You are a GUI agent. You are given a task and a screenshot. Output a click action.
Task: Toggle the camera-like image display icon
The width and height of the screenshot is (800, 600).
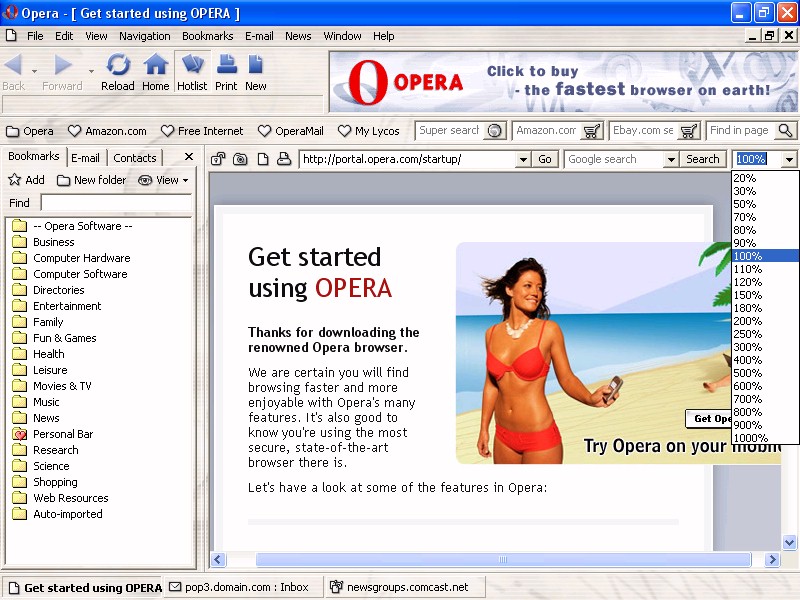240,159
